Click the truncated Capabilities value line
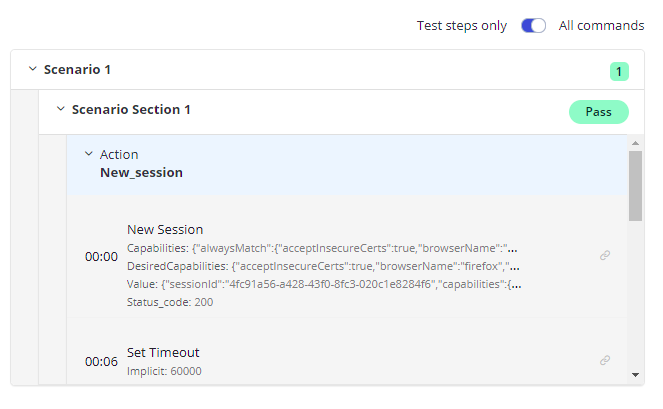 (x=322, y=248)
